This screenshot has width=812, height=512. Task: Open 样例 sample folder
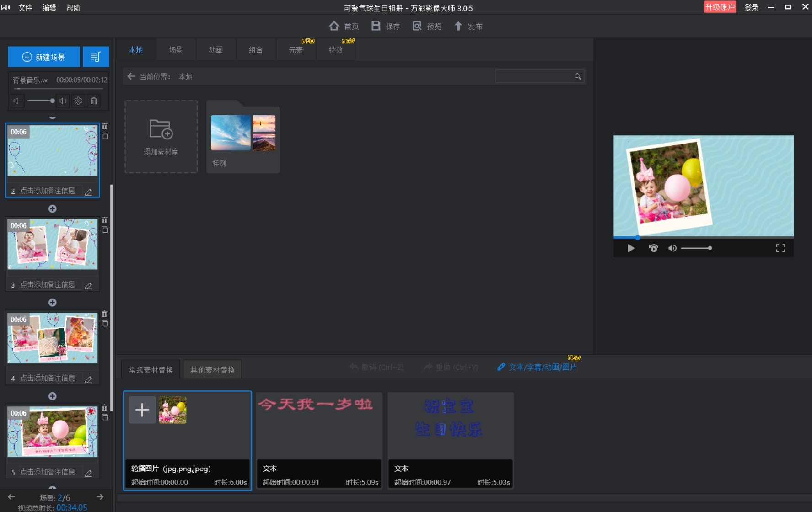coord(243,137)
